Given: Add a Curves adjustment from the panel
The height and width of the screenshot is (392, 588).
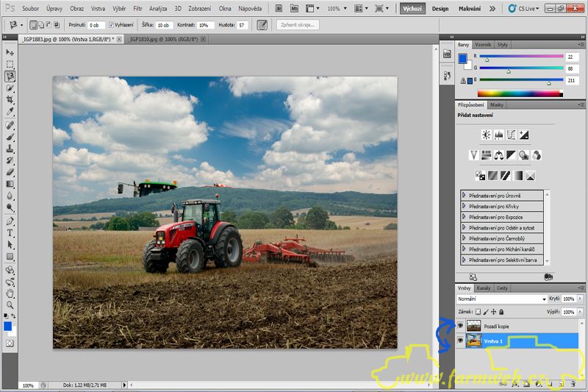Looking at the screenshot, I should click(x=511, y=135).
